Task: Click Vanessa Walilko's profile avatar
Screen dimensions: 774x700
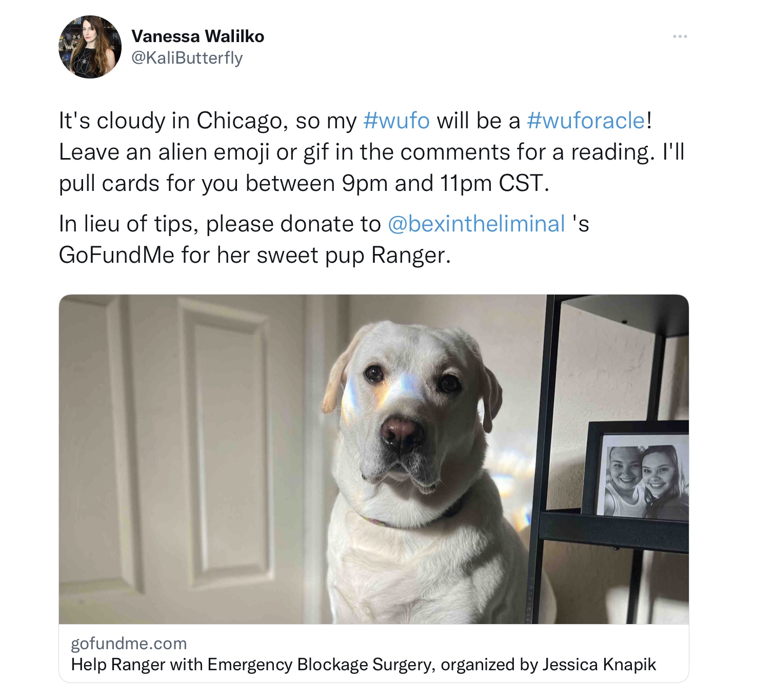Action: point(90,47)
